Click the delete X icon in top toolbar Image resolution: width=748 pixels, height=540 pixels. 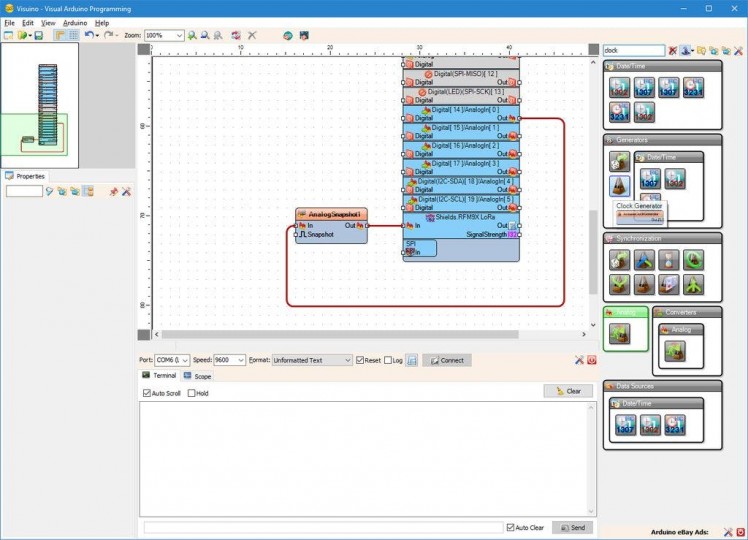click(252, 35)
